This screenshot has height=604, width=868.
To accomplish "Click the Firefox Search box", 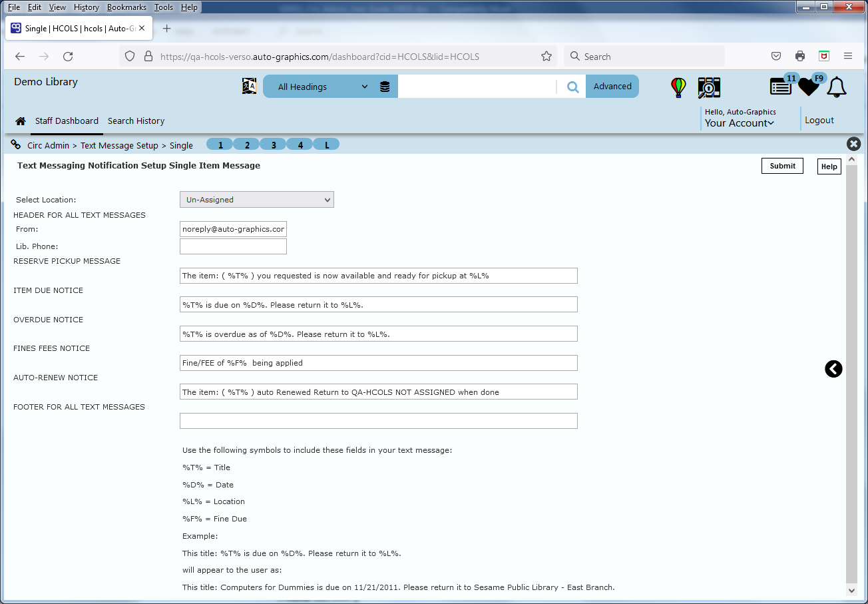I will (x=644, y=57).
